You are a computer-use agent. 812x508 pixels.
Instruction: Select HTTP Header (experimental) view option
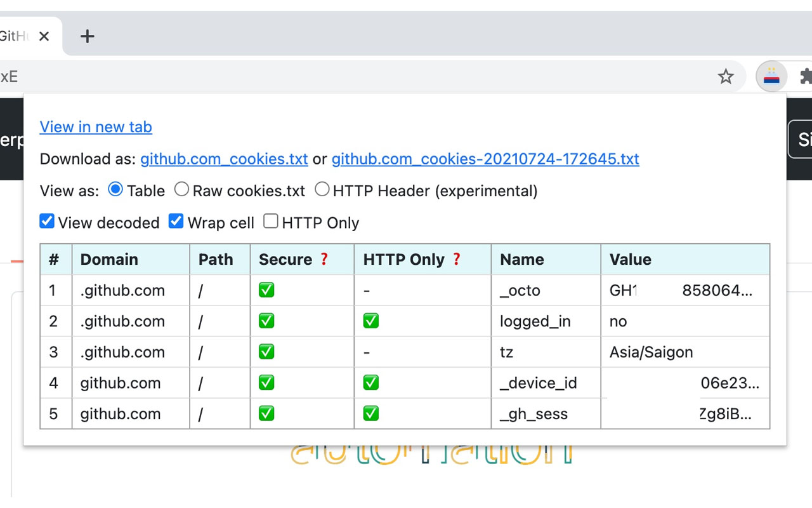322,189
